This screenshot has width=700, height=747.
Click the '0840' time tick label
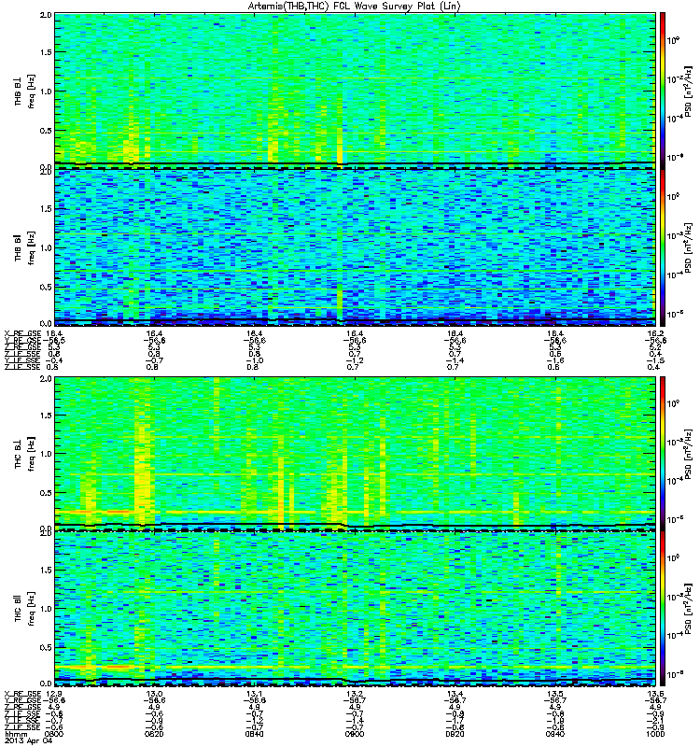(x=254, y=734)
